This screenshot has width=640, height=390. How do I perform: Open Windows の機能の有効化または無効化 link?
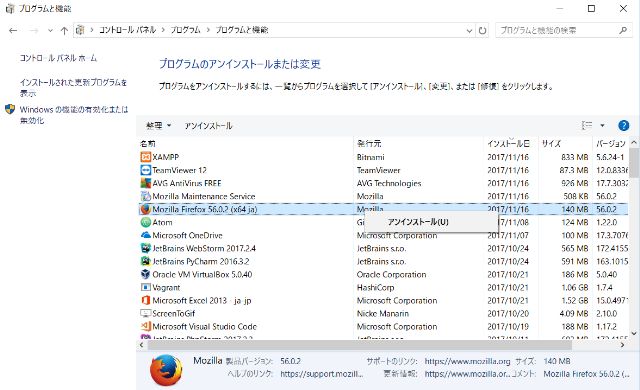coord(74,115)
